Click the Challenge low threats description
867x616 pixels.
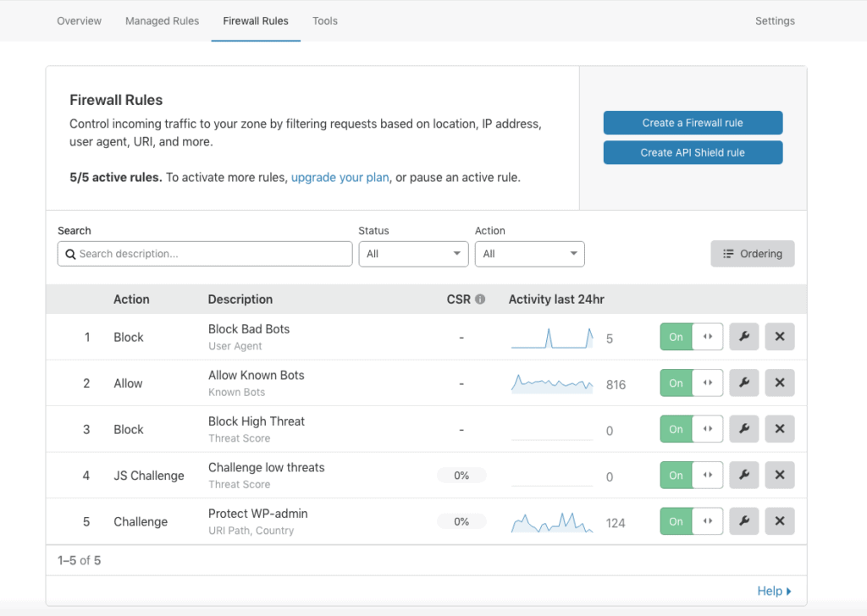click(267, 467)
